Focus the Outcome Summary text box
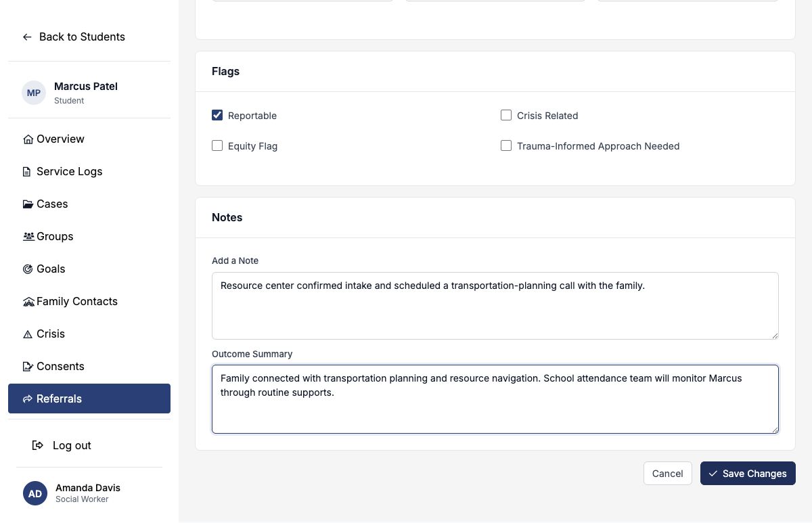The width and height of the screenshot is (812, 523). (495, 399)
